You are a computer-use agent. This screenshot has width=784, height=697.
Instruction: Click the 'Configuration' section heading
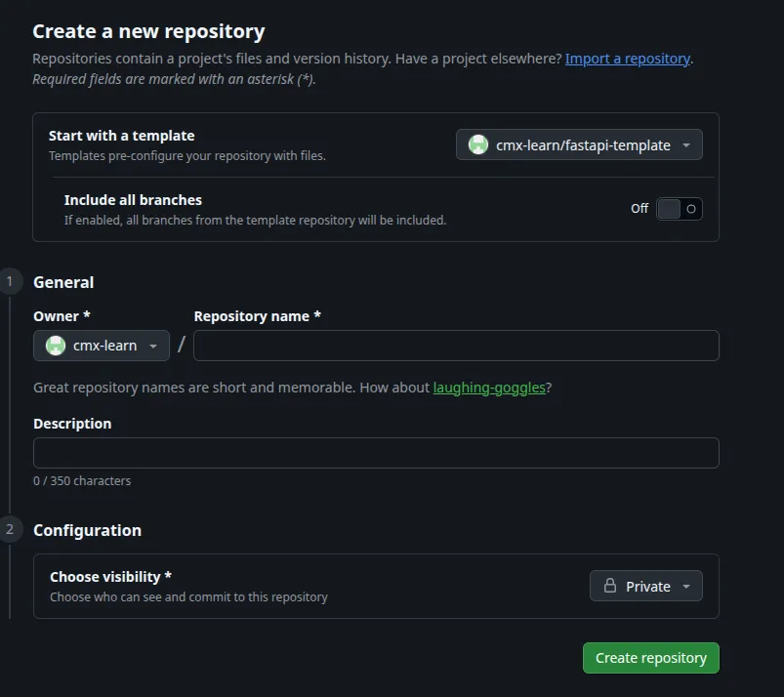[x=88, y=530]
